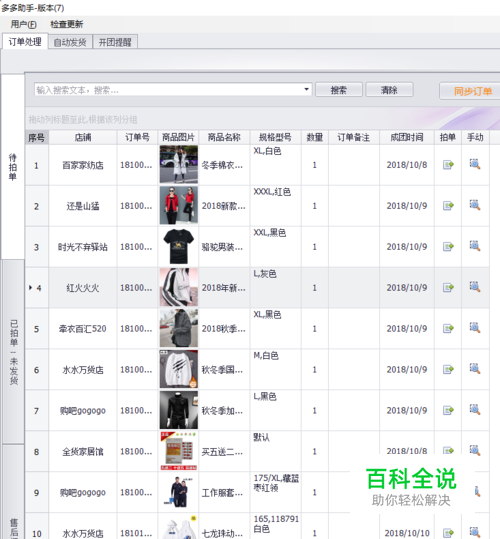Click the 手动 magnifier icon for row 1
The width and height of the screenshot is (500, 539).
[x=475, y=164]
